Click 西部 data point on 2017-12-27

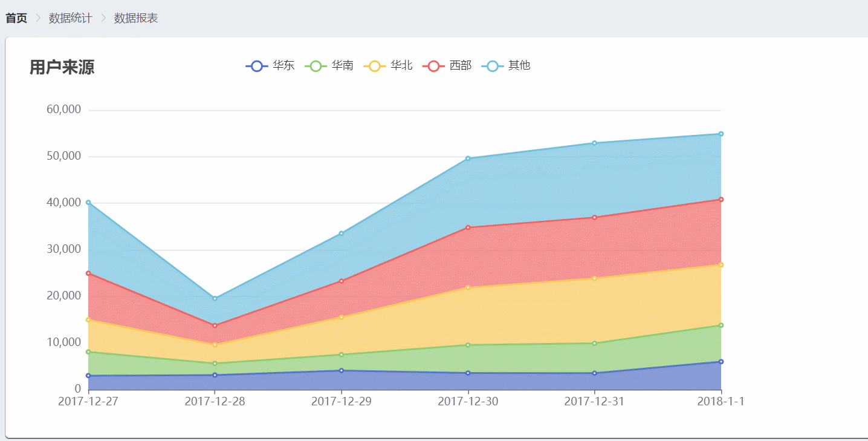point(88,273)
